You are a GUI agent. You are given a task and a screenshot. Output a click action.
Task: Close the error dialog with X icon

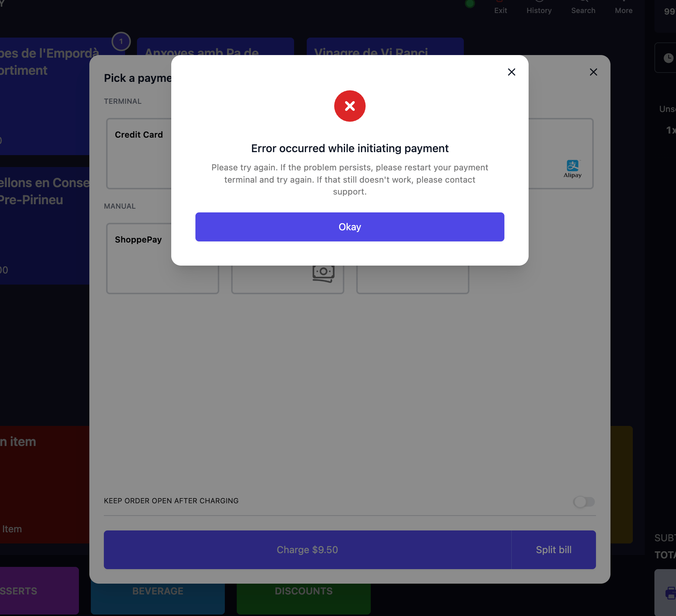coord(511,72)
